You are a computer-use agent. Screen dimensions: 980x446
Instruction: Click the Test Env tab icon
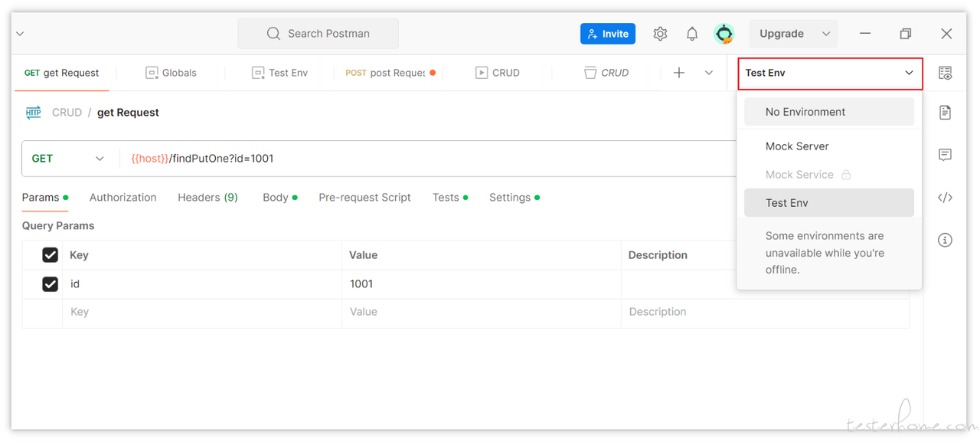(x=258, y=73)
